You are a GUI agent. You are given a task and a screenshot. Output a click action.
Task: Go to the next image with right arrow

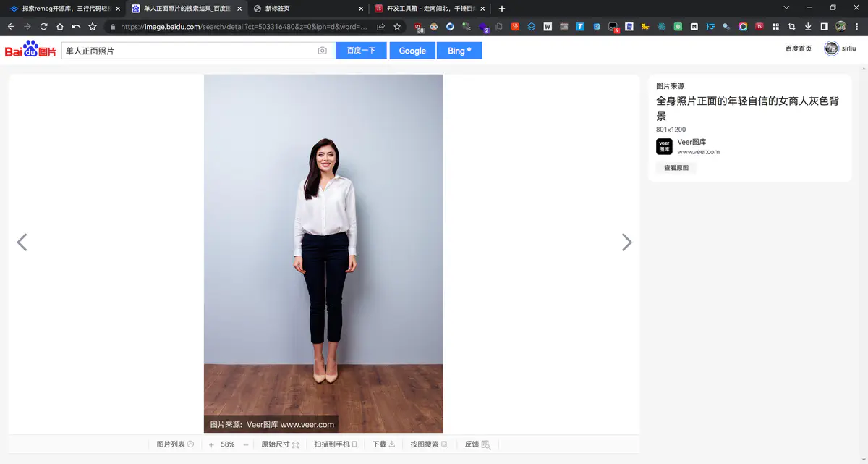[x=626, y=242]
